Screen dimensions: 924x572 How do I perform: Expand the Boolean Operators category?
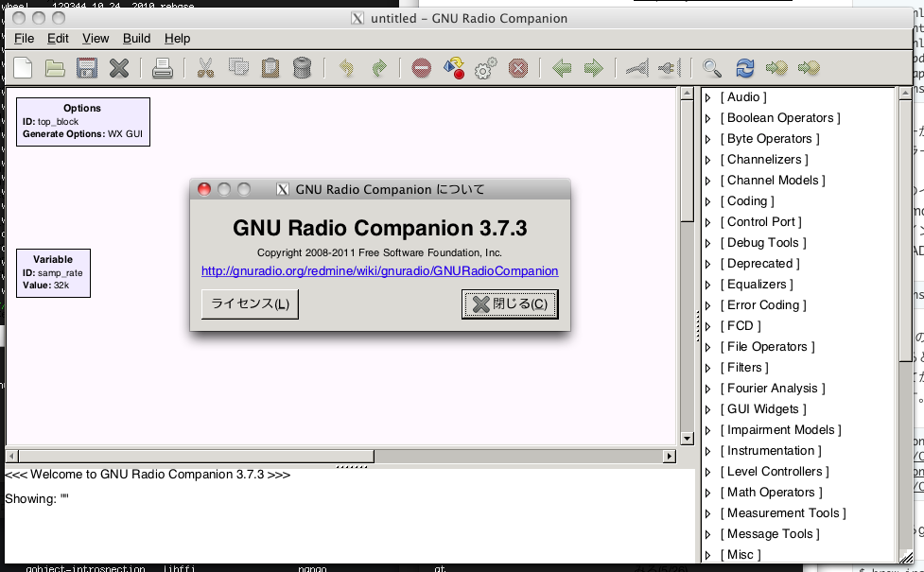708,118
